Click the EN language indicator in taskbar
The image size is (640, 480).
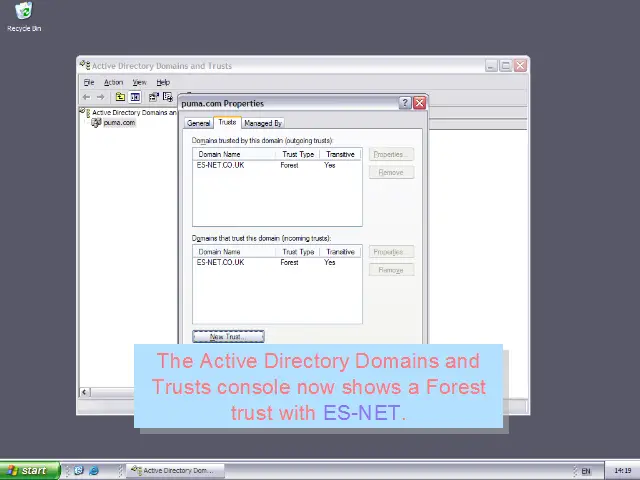pyautogui.click(x=586, y=471)
